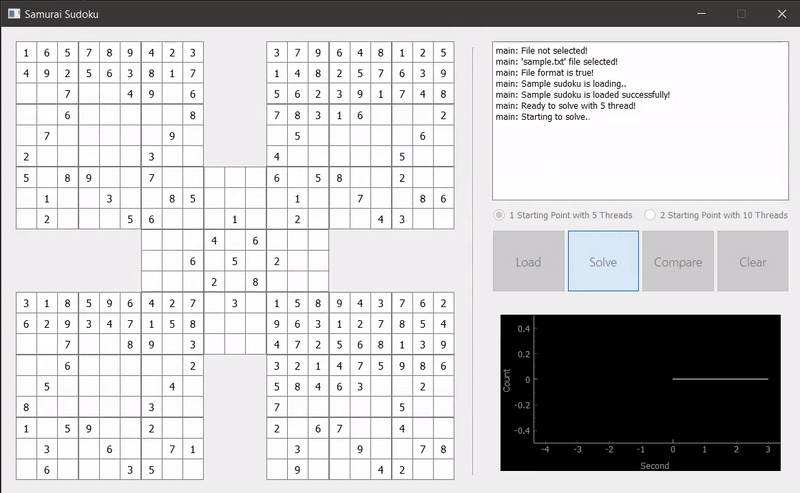The image size is (800, 493).
Task: Click the 3 tick on the Second axis
Action: point(768,449)
